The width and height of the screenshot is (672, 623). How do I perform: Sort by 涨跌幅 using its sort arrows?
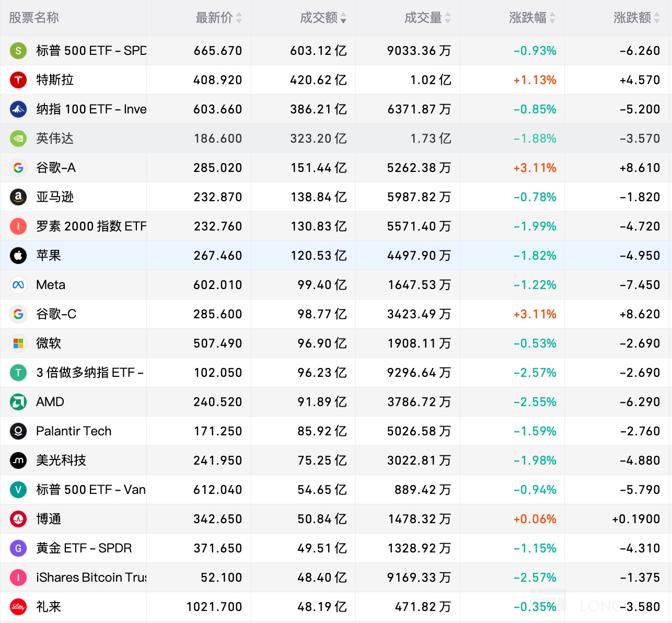[552, 18]
